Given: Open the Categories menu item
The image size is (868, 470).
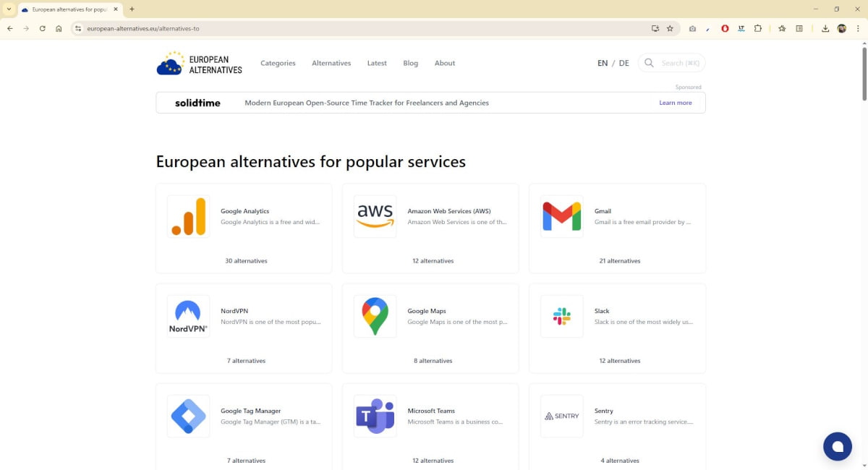Looking at the screenshot, I should (x=278, y=64).
